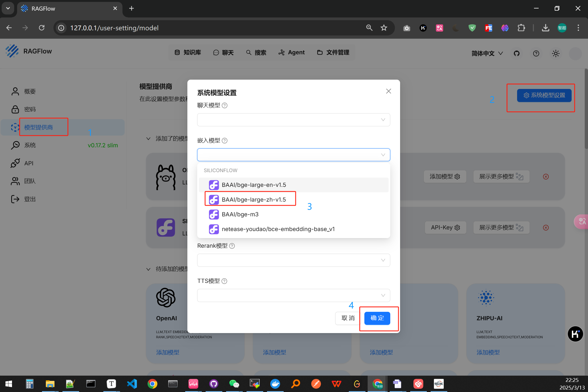Open the 聊天模型 dropdown

[293, 120]
